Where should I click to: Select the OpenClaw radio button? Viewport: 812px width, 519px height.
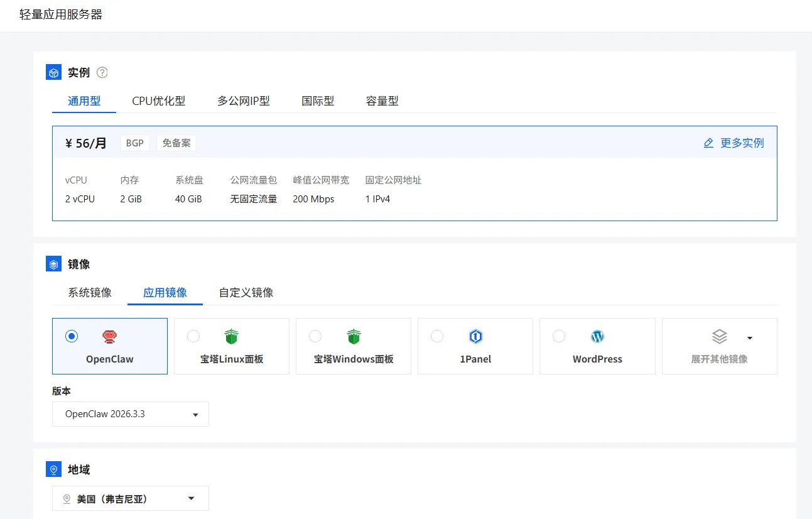pyautogui.click(x=72, y=337)
